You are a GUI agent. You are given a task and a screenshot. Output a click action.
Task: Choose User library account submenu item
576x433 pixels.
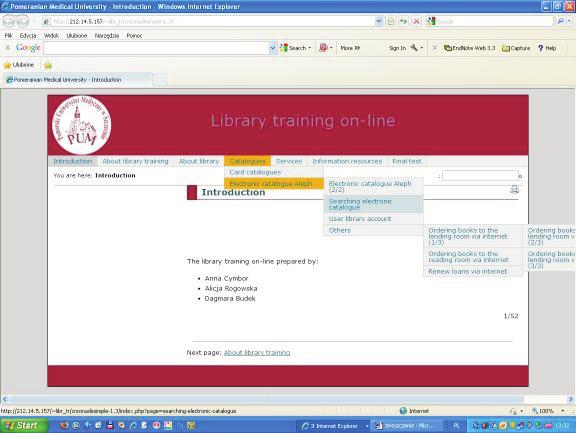click(374, 219)
